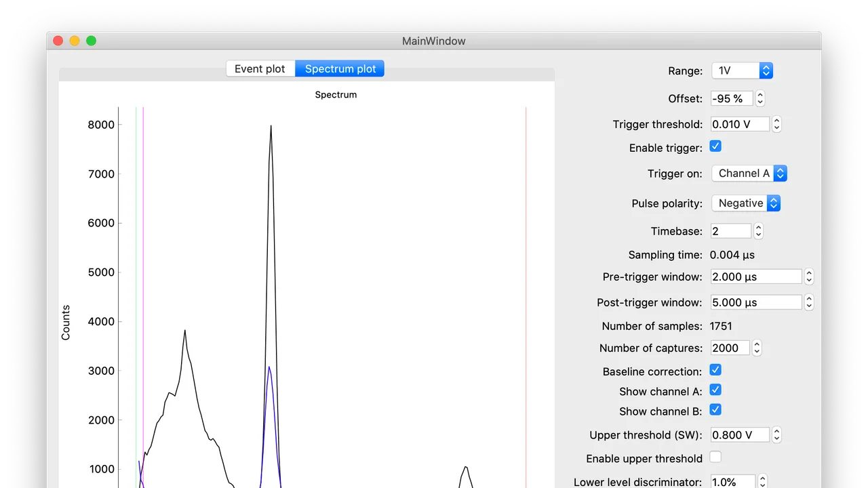This screenshot has height=488, width=868.
Task: Click the Lower level discriminator stepper arrows
Action: [763, 481]
